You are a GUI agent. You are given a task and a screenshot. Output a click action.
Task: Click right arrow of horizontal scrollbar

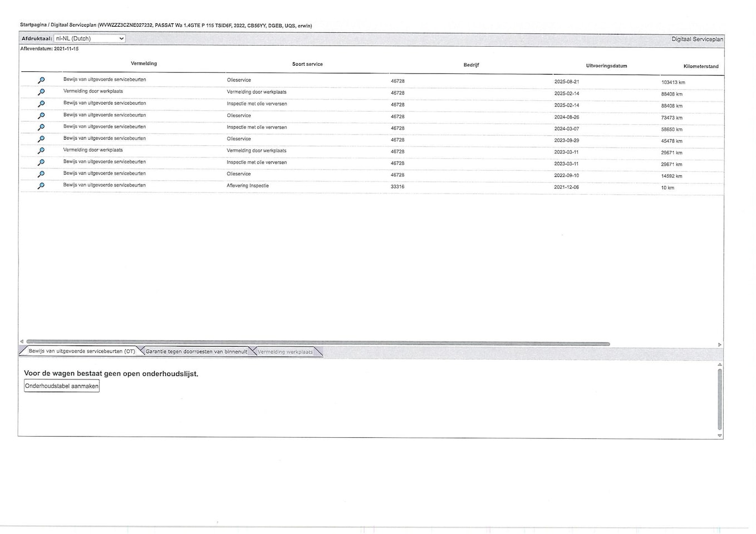click(x=719, y=345)
